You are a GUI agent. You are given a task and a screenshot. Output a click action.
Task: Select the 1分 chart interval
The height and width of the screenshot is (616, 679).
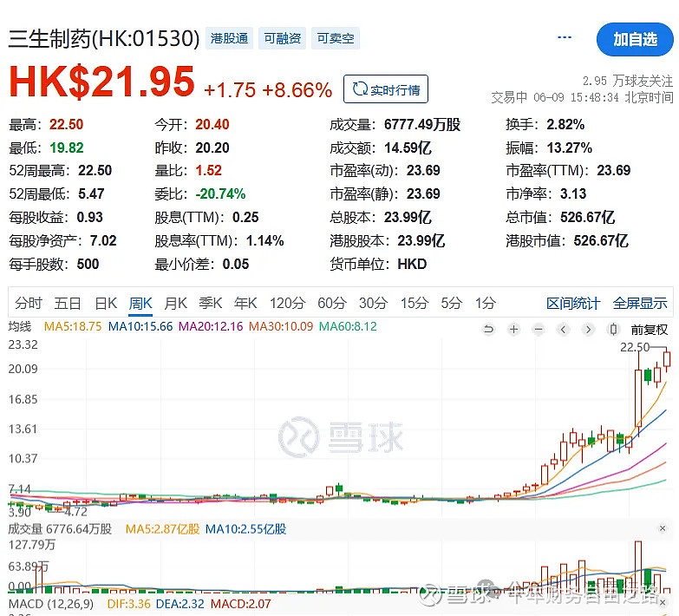click(485, 304)
